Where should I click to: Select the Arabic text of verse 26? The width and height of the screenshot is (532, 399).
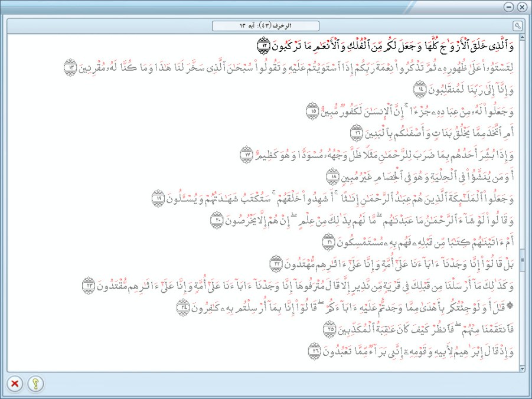tap(418, 351)
